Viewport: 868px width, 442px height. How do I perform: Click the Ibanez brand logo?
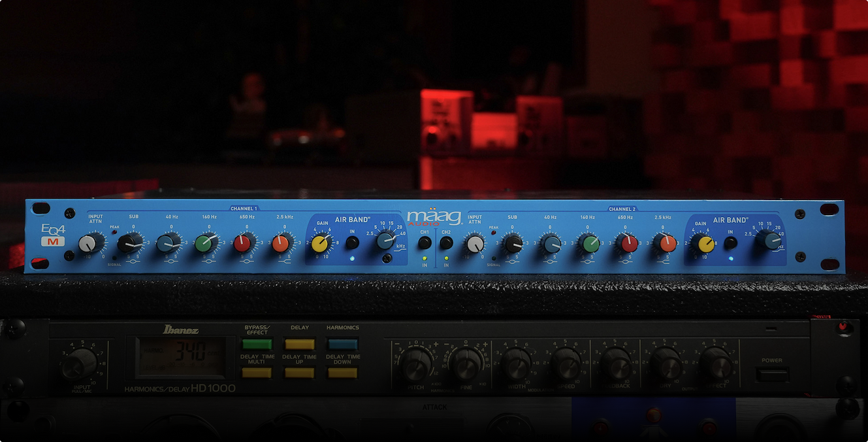click(x=181, y=329)
